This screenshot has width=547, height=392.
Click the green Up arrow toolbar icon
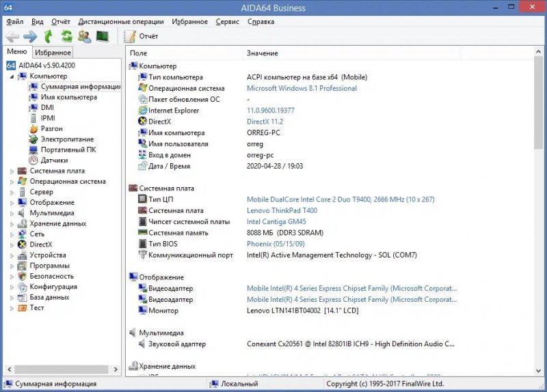point(49,36)
